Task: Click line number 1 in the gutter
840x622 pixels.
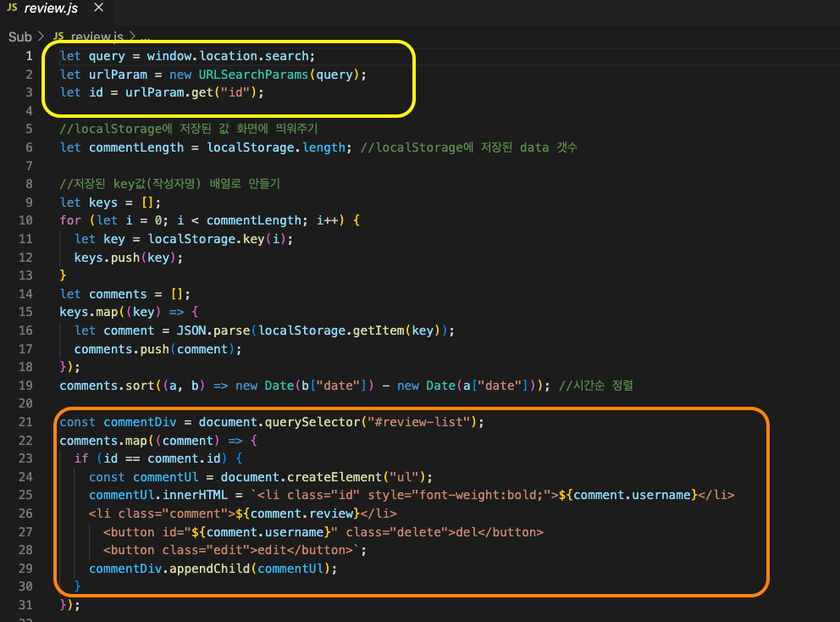Action: coord(29,56)
